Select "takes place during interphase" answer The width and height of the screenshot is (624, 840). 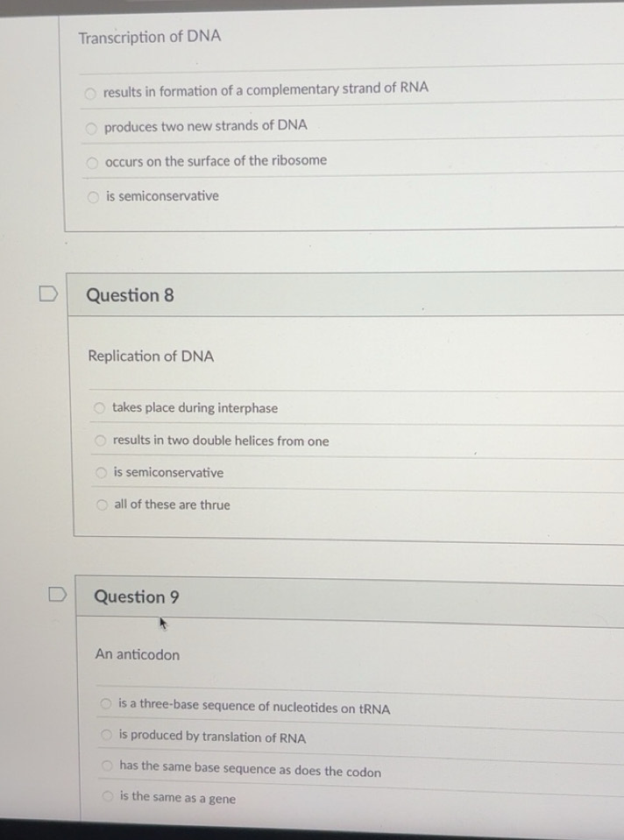[100, 408]
